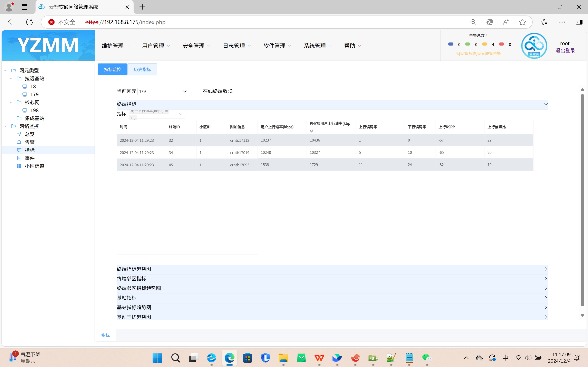Expand the 基站指标 section
The width and height of the screenshot is (588, 367).
pos(332,298)
